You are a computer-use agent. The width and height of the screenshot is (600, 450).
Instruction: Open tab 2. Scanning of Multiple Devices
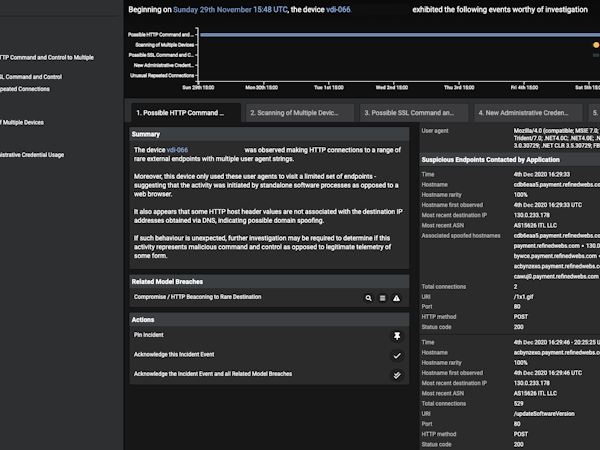(300, 113)
